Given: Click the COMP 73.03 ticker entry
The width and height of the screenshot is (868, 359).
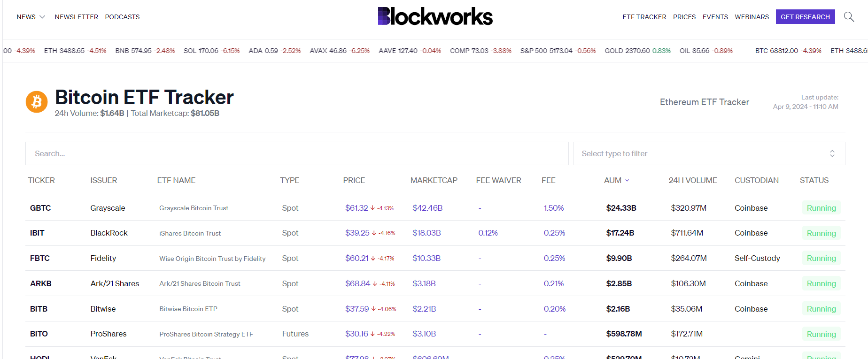Looking at the screenshot, I should 480,51.
